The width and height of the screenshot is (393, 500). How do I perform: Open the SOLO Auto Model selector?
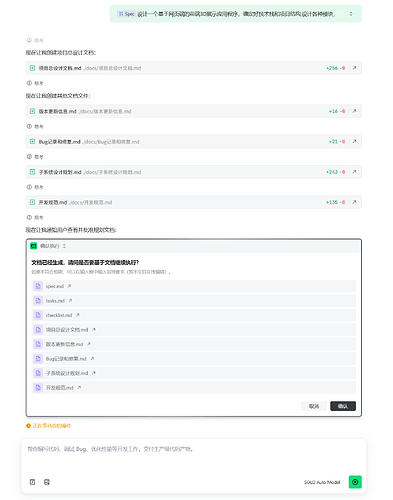click(322, 482)
